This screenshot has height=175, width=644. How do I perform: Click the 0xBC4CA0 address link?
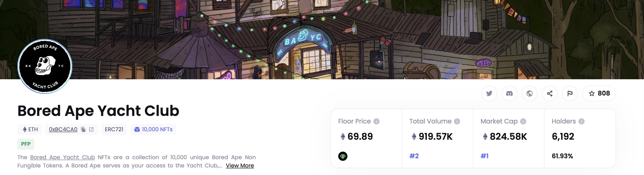click(x=63, y=129)
